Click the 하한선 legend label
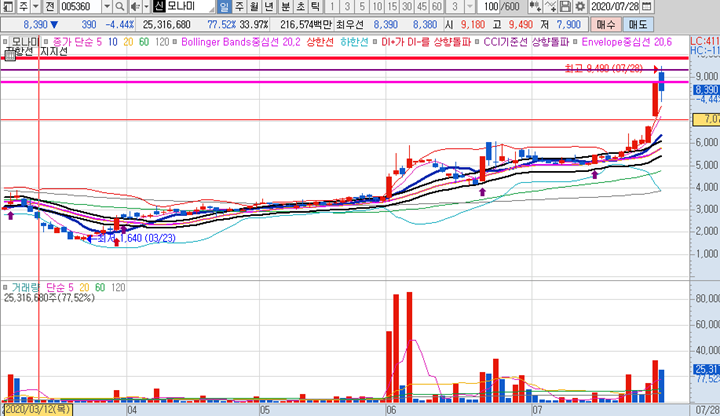The height and width of the screenshot is (416, 720). (x=354, y=42)
